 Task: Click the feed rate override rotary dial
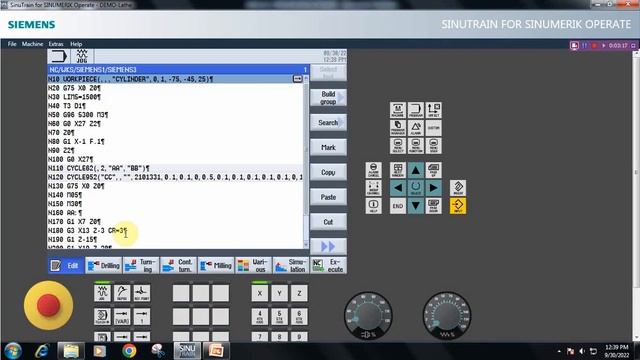click(x=447, y=315)
